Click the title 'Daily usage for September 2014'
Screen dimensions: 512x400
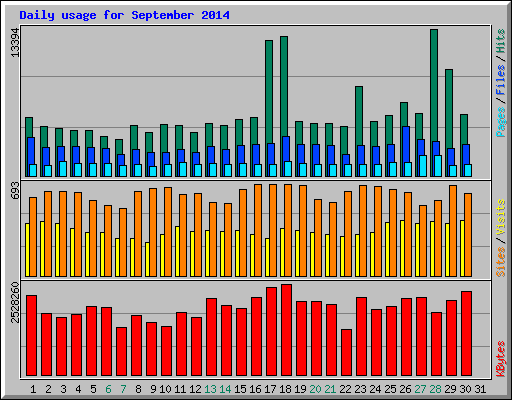124,15
